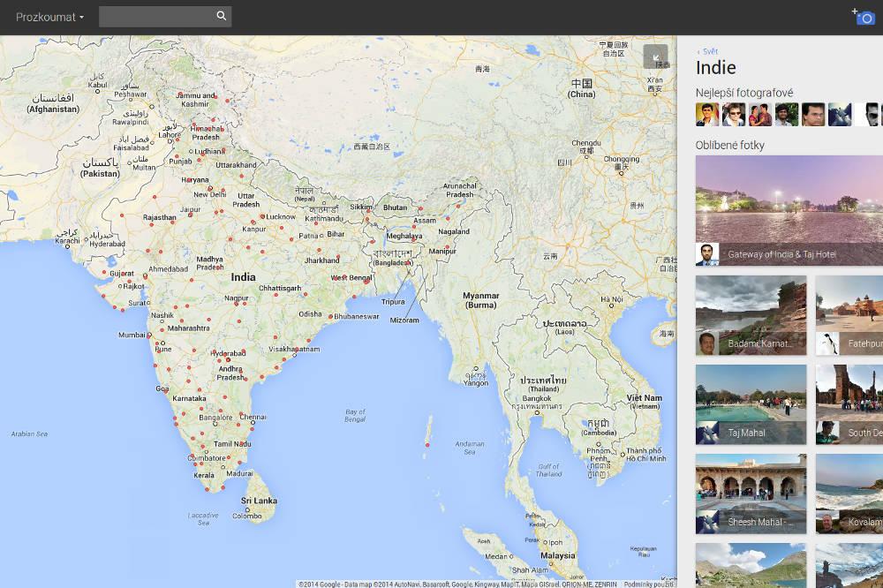Open the Taj Mahal photo
Image resolution: width=883 pixels, height=588 pixels.
tap(751, 404)
